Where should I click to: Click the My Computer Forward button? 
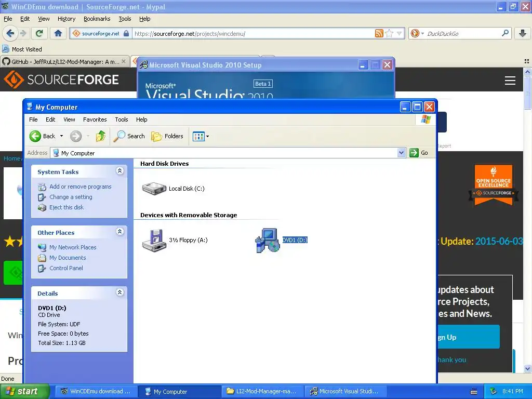tap(76, 136)
